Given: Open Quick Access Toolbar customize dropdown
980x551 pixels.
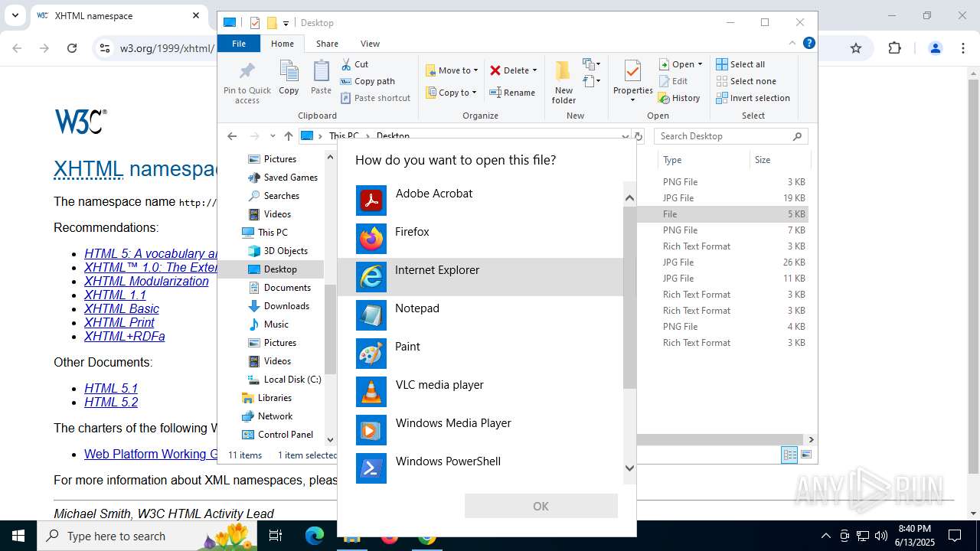Looking at the screenshot, I should (x=286, y=23).
